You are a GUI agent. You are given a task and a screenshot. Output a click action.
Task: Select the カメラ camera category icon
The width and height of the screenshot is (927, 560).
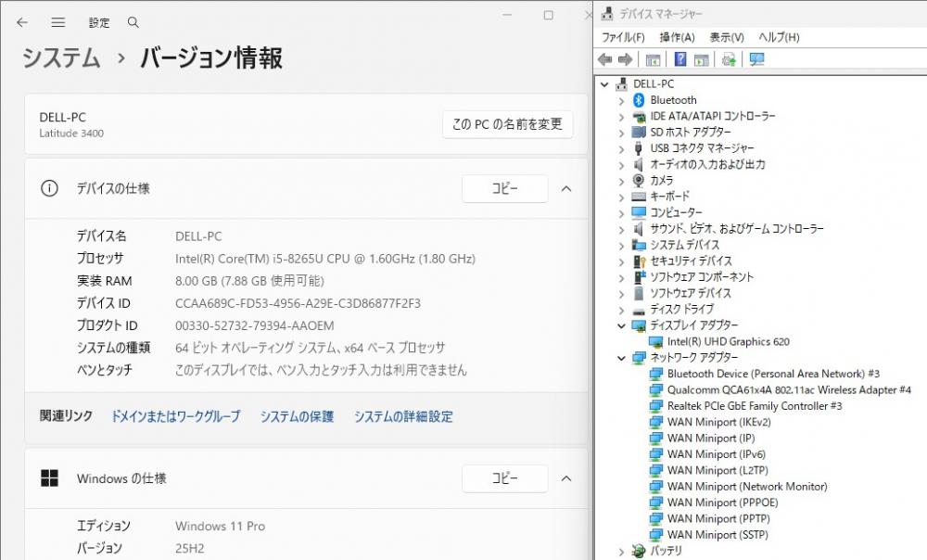[639, 181]
